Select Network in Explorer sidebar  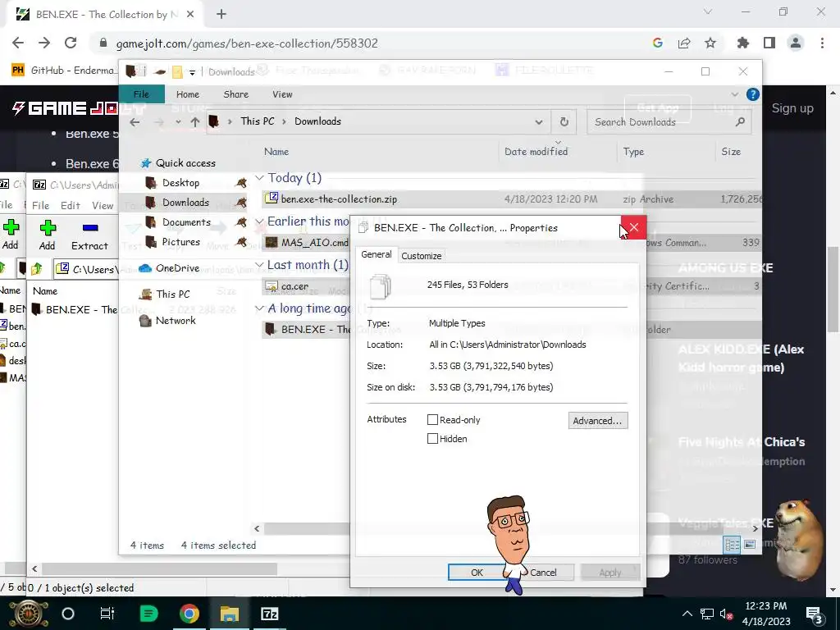pyautogui.click(x=176, y=321)
